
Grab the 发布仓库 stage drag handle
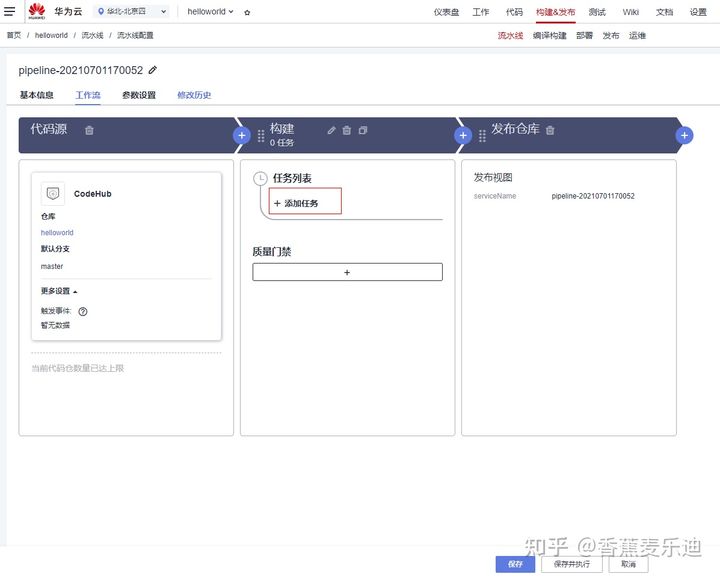(482, 136)
